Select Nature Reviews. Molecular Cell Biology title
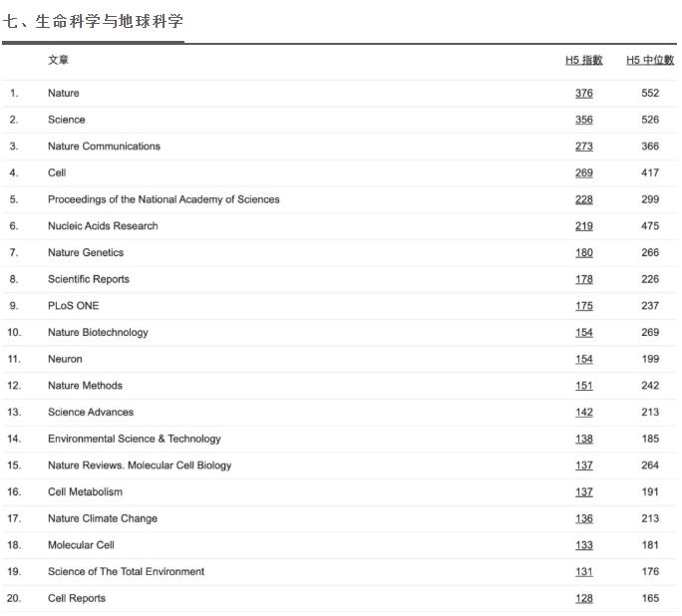 pos(140,465)
